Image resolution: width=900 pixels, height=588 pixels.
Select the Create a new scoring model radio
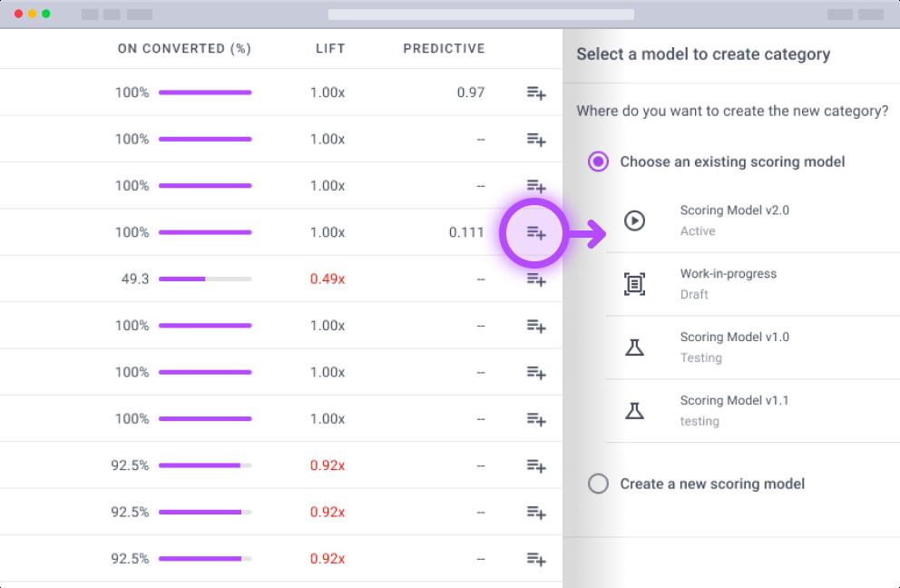[x=598, y=484]
